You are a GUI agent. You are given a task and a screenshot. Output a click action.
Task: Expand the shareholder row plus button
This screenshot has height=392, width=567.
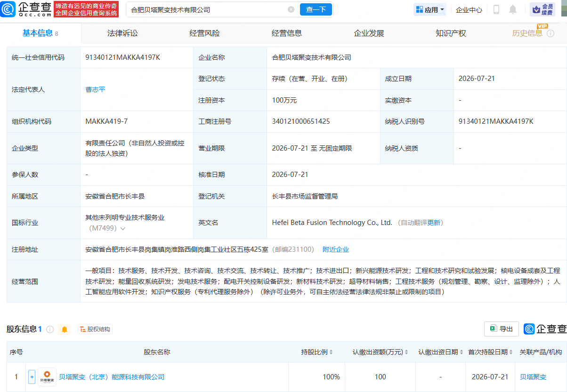[x=32, y=377]
